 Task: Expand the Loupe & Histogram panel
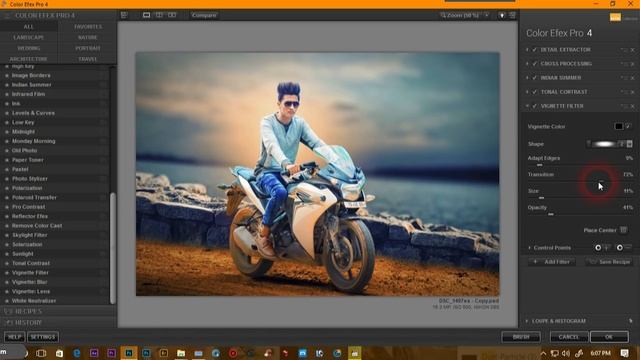coord(527,321)
